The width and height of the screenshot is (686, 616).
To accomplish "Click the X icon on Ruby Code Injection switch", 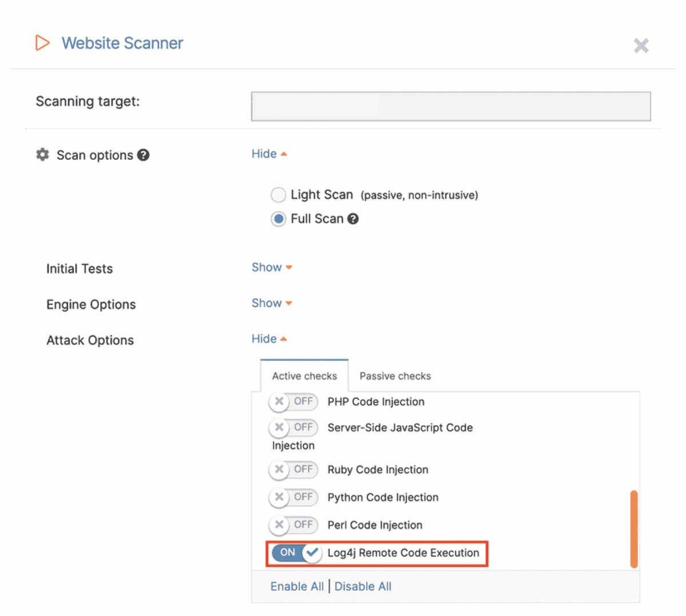I will (278, 469).
